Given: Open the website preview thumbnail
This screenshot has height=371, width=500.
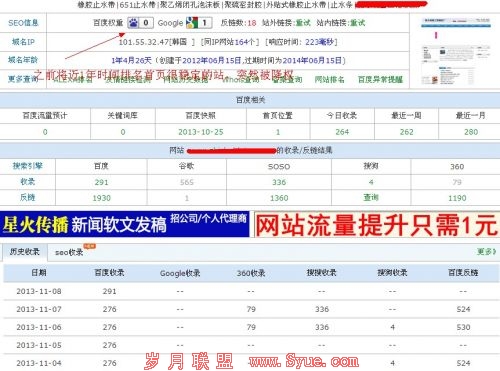Looking at the screenshot, I should [455, 51].
